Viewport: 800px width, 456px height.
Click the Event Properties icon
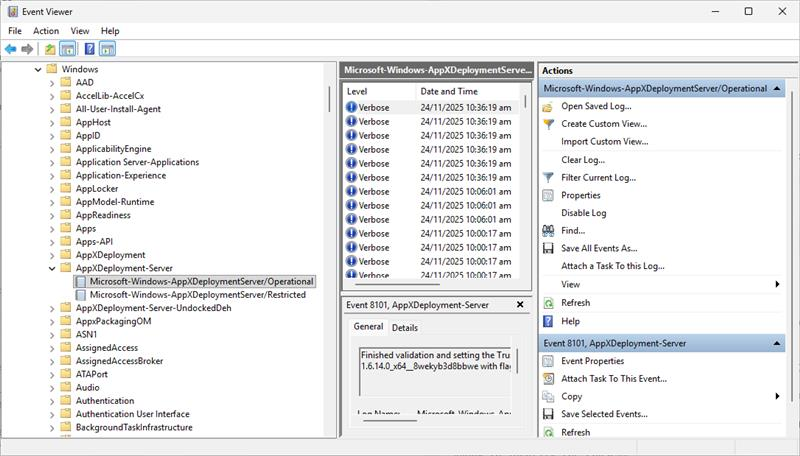[x=548, y=361]
